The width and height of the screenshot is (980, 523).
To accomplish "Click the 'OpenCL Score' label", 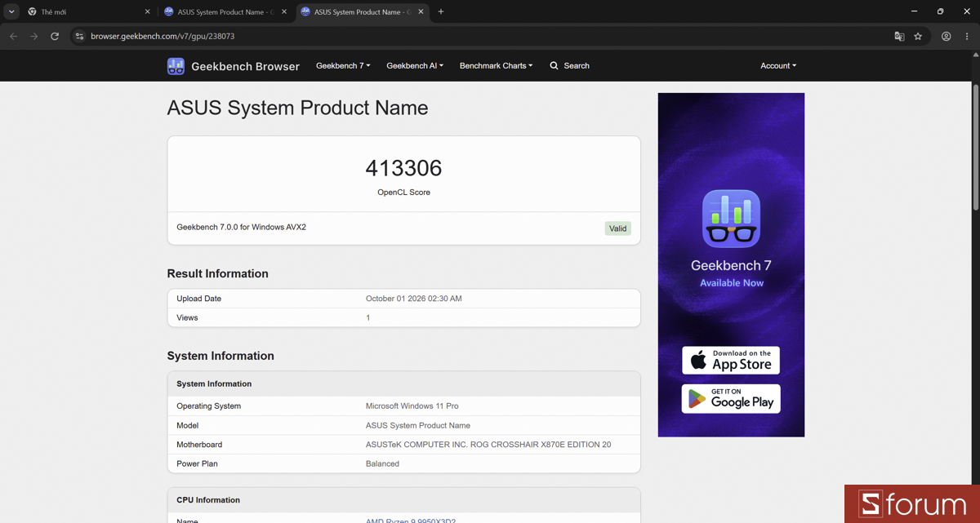I will [403, 193].
